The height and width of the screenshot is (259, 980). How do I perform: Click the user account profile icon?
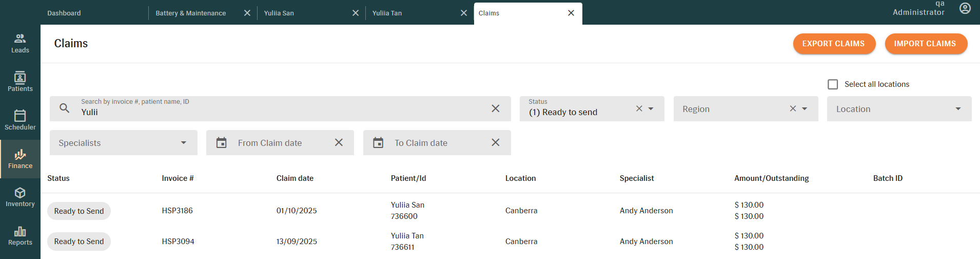tap(965, 8)
